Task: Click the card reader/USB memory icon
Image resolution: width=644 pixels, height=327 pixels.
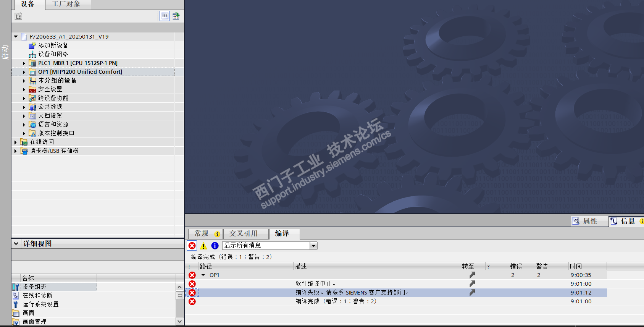Action: 24,151
